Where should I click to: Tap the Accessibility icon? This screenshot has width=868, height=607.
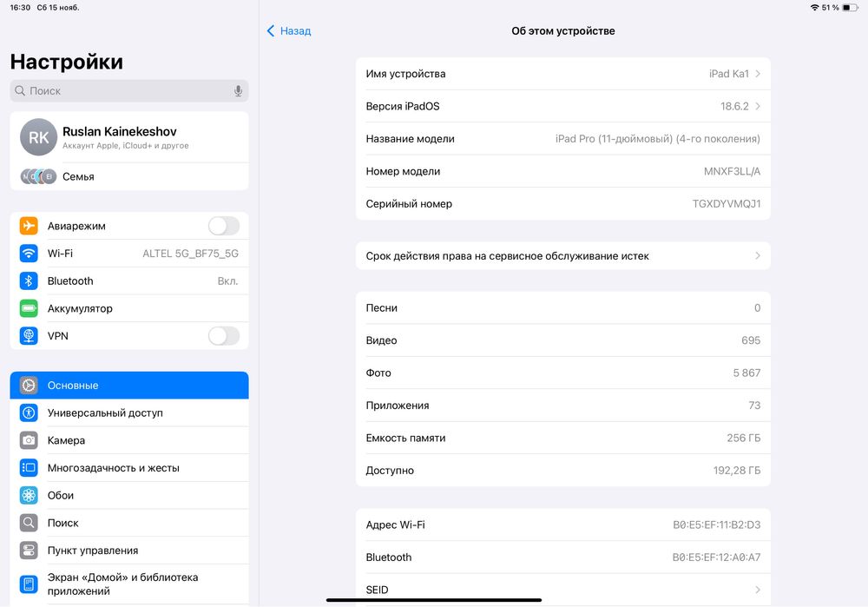click(x=30, y=413)
